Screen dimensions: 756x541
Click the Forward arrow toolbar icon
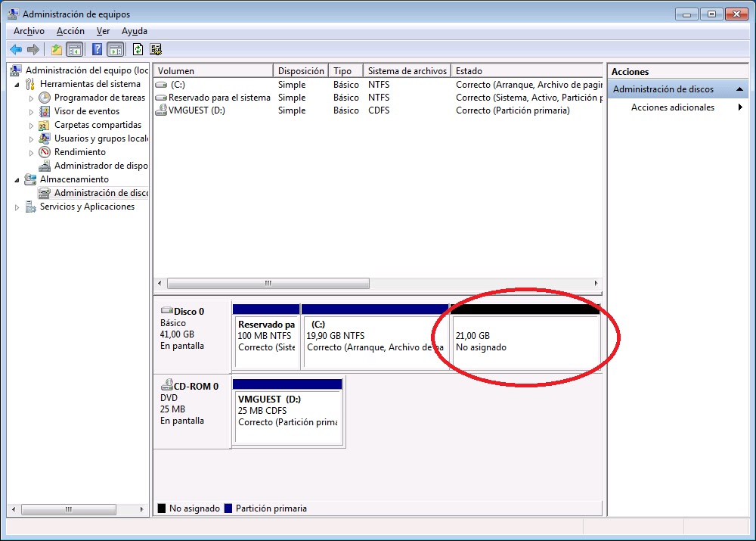click(x=33, y=49)
